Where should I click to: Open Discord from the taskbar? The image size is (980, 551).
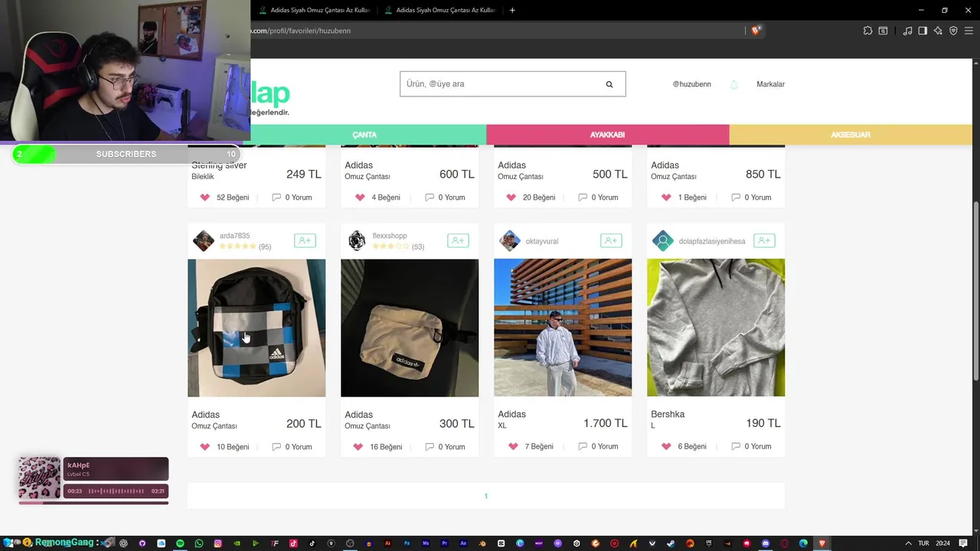(x=766, y=543)
